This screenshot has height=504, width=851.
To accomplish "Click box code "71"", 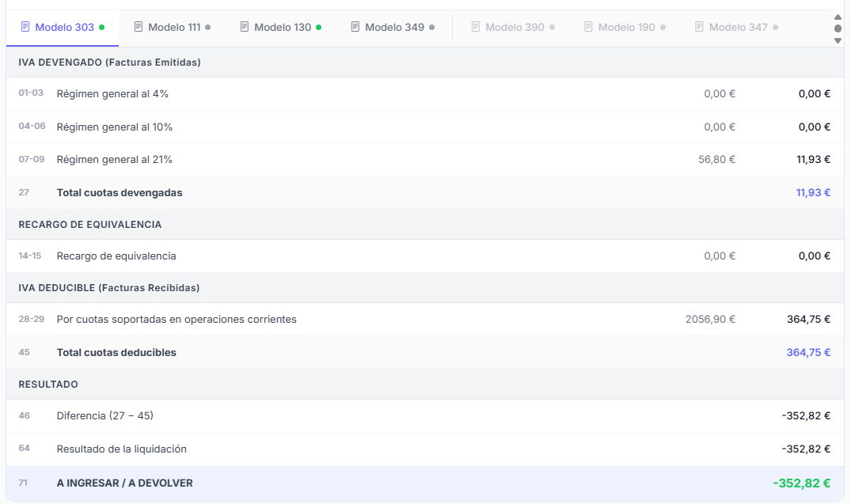I will point(23,483).
